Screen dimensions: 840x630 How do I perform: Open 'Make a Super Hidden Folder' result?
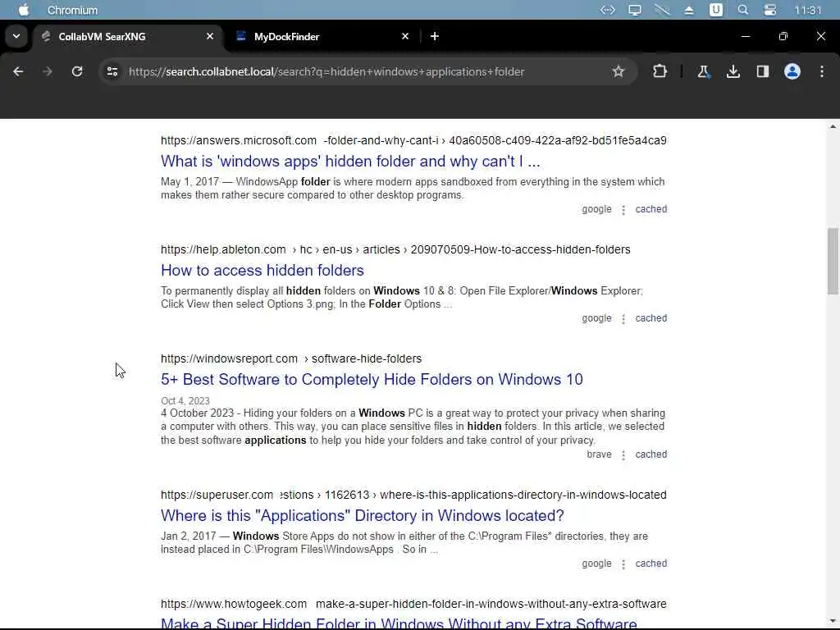(x=399, y=623)
